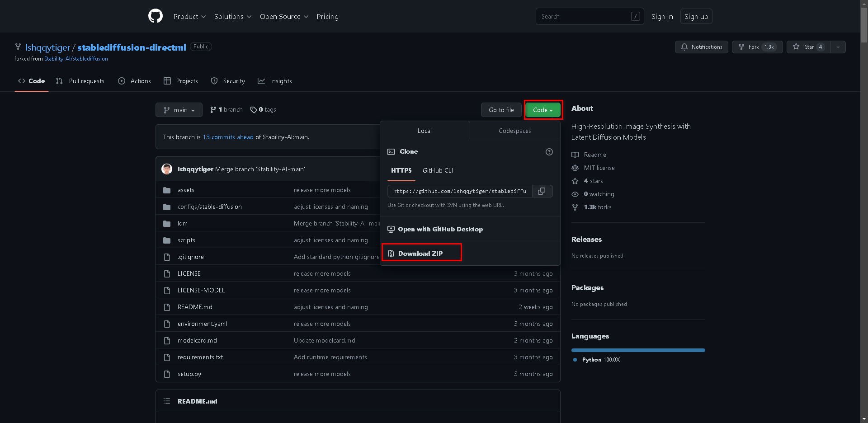
Task: Click the Releases heading link
Action: pos(586,240)
